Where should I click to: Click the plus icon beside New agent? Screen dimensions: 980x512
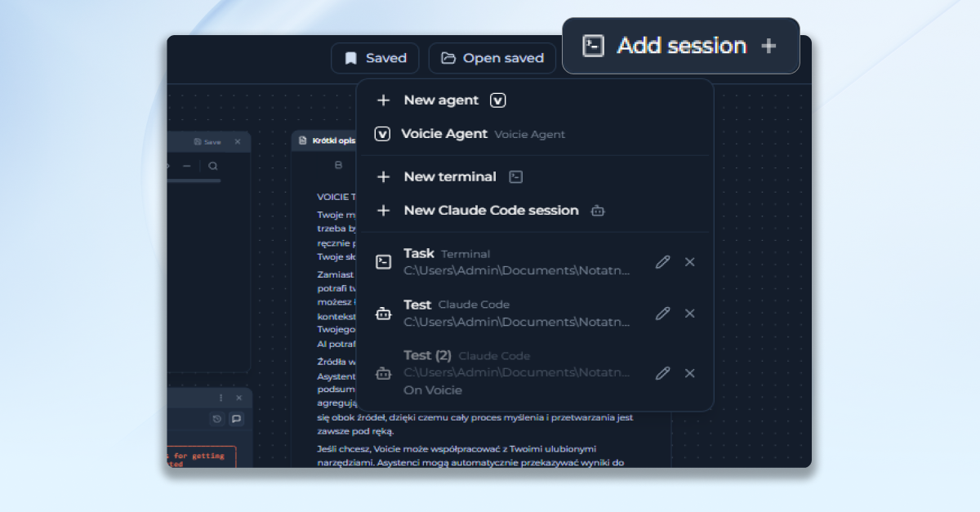pyautogui.click(x=383, y=100)
